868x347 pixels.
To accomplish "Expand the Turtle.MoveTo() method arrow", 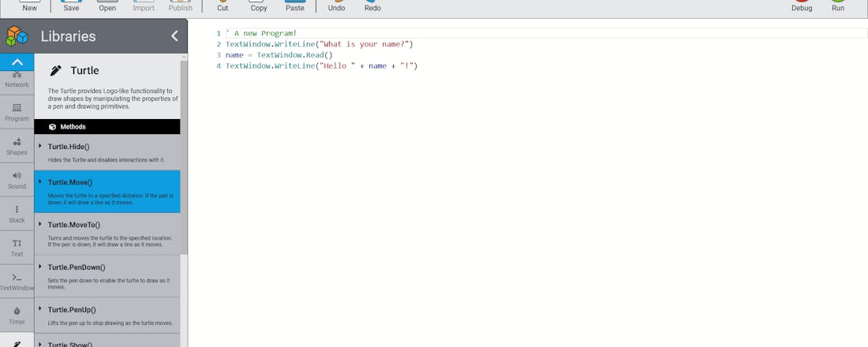I will point(40,224).
